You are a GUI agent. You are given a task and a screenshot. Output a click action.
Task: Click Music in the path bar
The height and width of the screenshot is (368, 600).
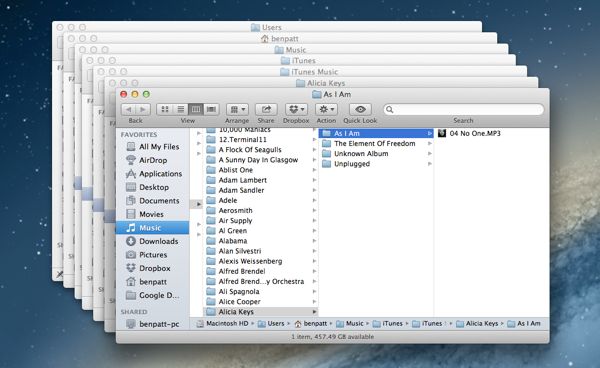pyautogui.click(x=350, y=324)
